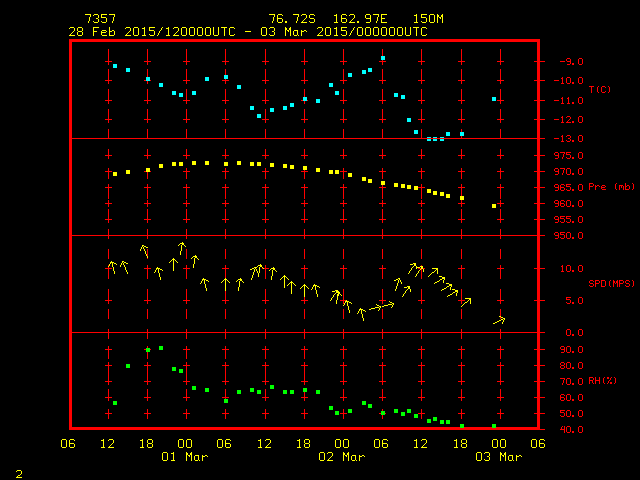This screenshot has height=480, width=640.
Task: Click the elevation label '150M'
Action: pyautogui.click(x=428, y=19)
